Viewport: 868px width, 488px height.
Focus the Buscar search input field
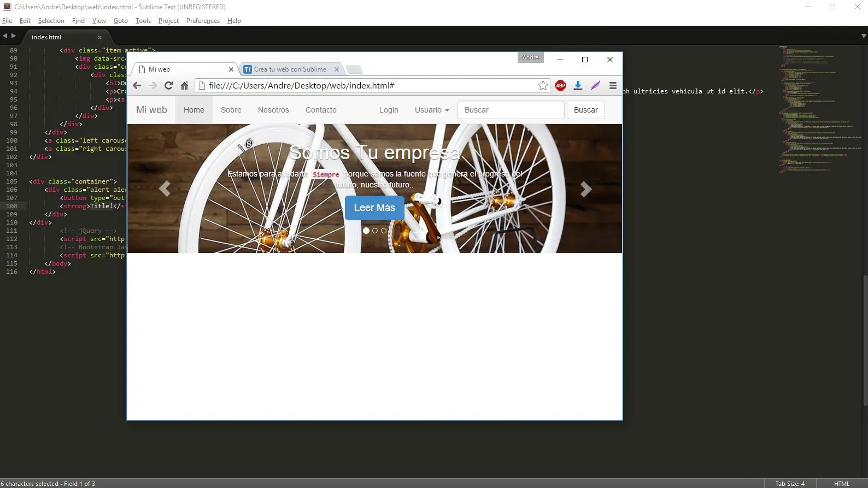(x=511, y=110)
